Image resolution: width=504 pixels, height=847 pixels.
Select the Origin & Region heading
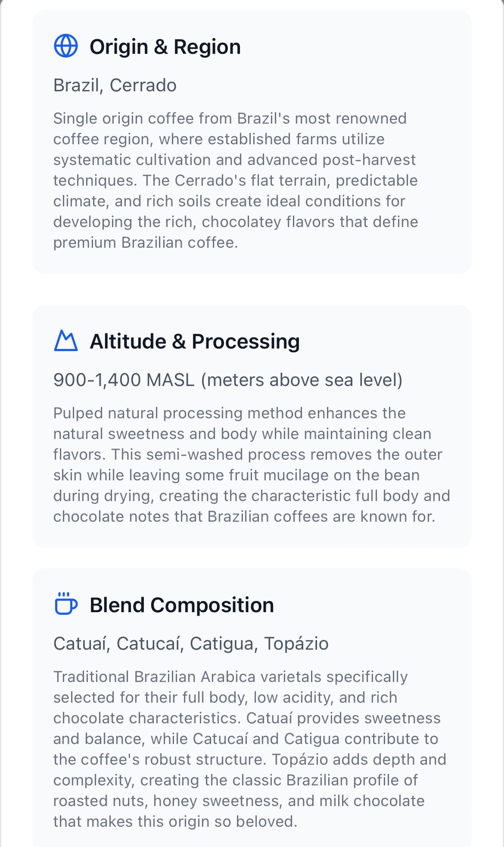(x=165, y=47)
